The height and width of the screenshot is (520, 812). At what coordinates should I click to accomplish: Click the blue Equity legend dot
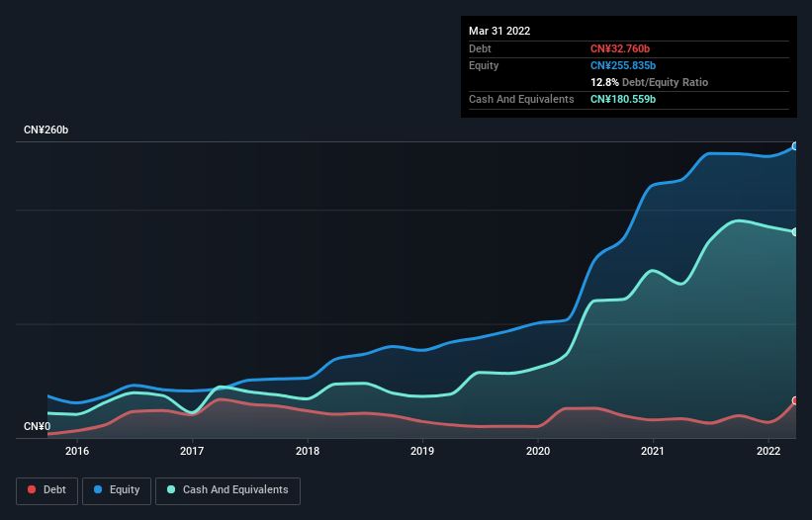98,489
